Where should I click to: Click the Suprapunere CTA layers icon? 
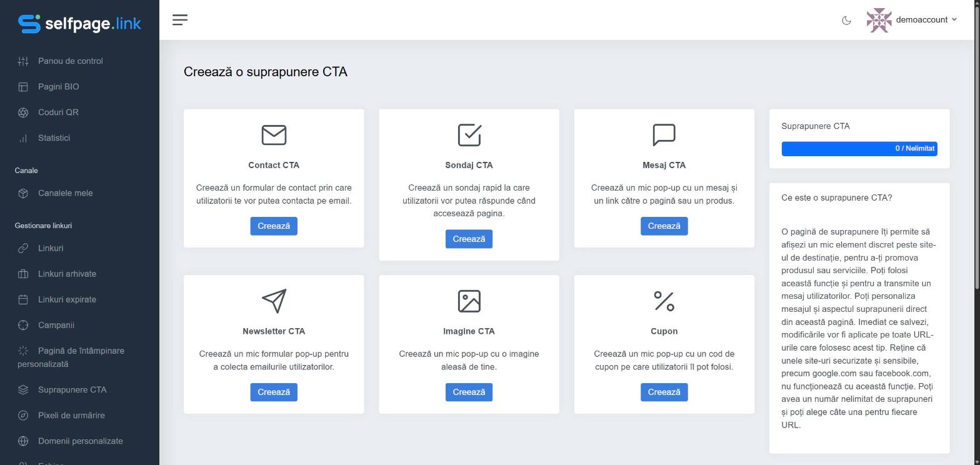[23, 390]
